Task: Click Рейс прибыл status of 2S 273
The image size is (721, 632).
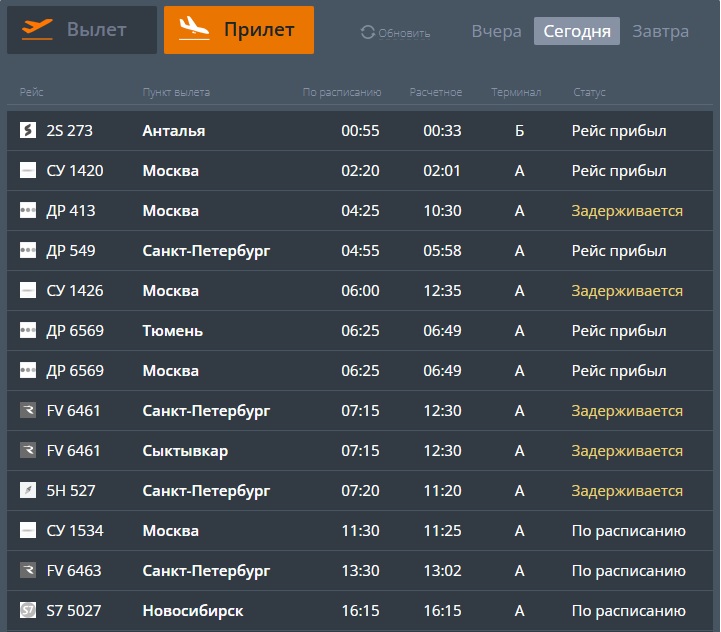Action: [x=619, y=131]
